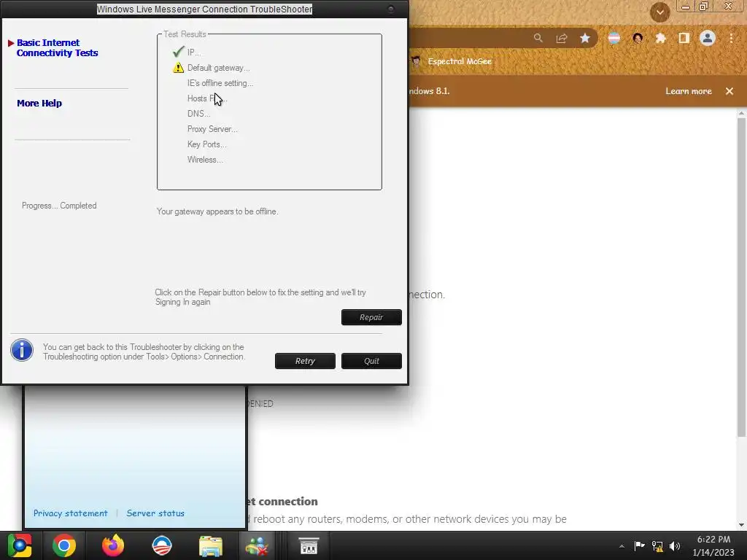Open Windows Live Messenger taskbar icon

(x=257, y=545)
